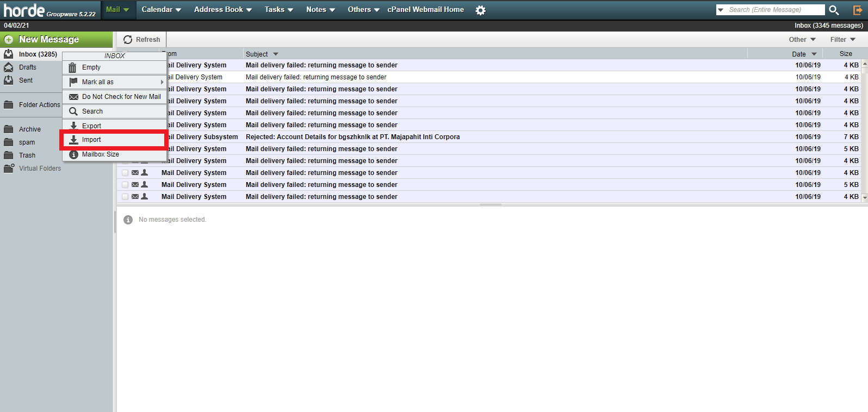The height and width of the screenshot is (412, 868).
Task: Open the settings gear in the top bar
Action: [x=480, y=10]
